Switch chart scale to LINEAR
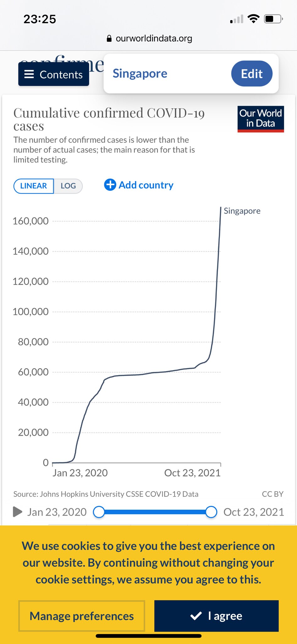Viewport: 297px width, 644px height. [x=34, y=186]
